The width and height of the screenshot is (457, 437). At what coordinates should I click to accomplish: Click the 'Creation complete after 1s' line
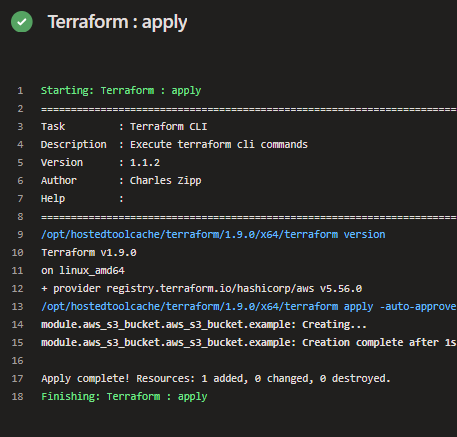pos(249,342)
